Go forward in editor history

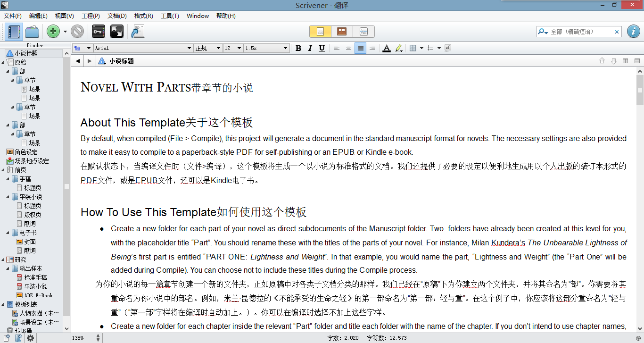90,61
